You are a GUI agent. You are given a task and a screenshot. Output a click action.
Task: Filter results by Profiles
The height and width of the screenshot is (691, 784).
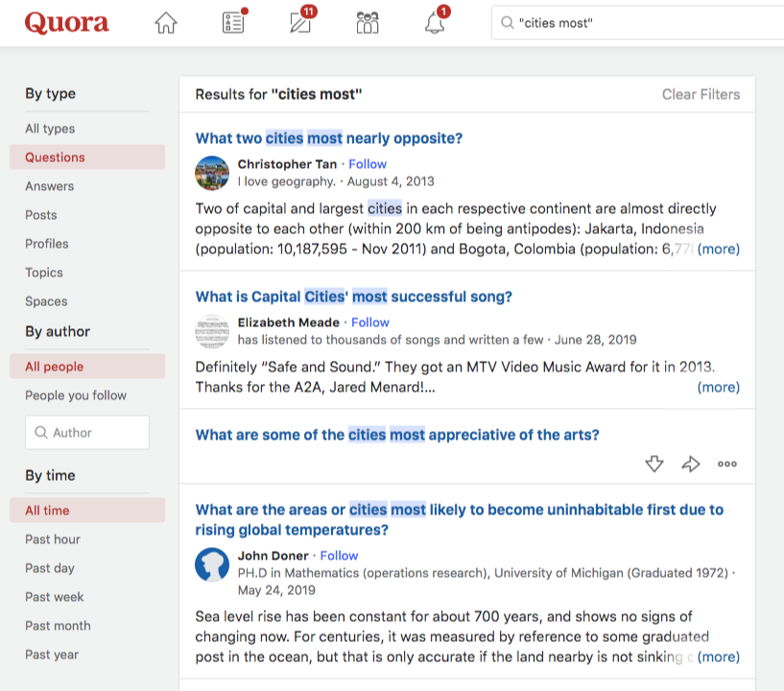[47, 244]
